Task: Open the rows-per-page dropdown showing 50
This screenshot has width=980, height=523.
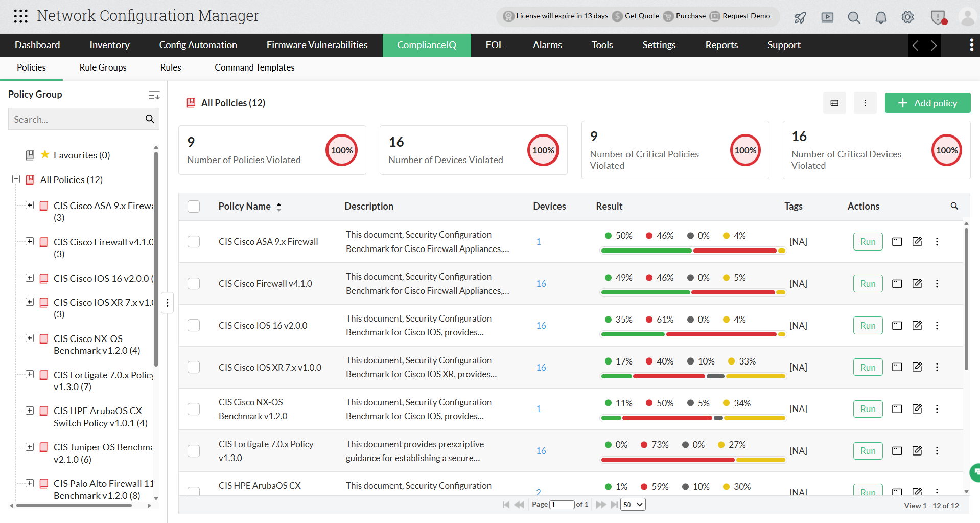Action: pos(633,505)
